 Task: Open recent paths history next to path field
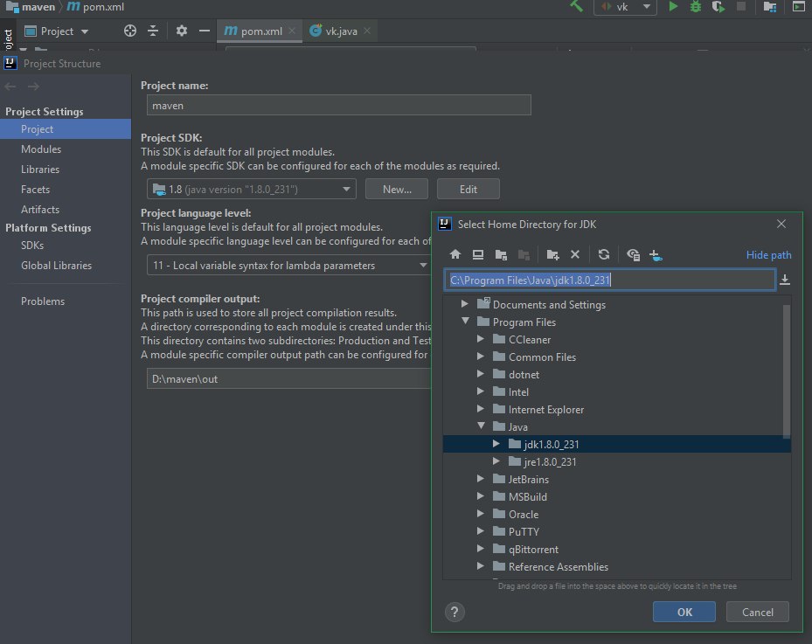tap(785, 280)
